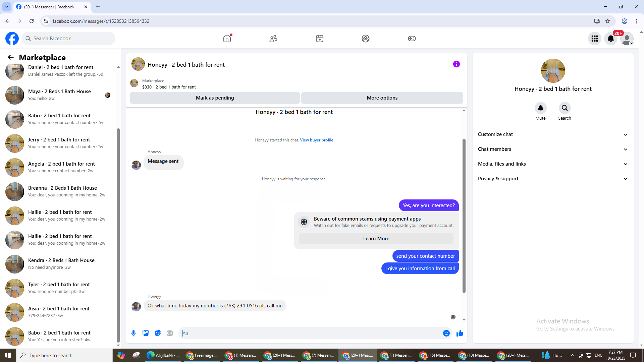644x362 pixels.
Task: Send a thumbs up like
Action: (460, 333)
